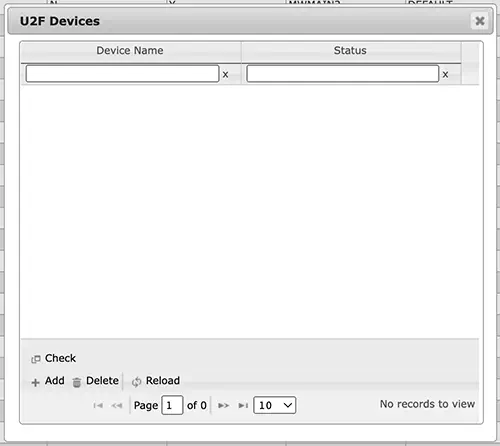Go to the last page

243,405
